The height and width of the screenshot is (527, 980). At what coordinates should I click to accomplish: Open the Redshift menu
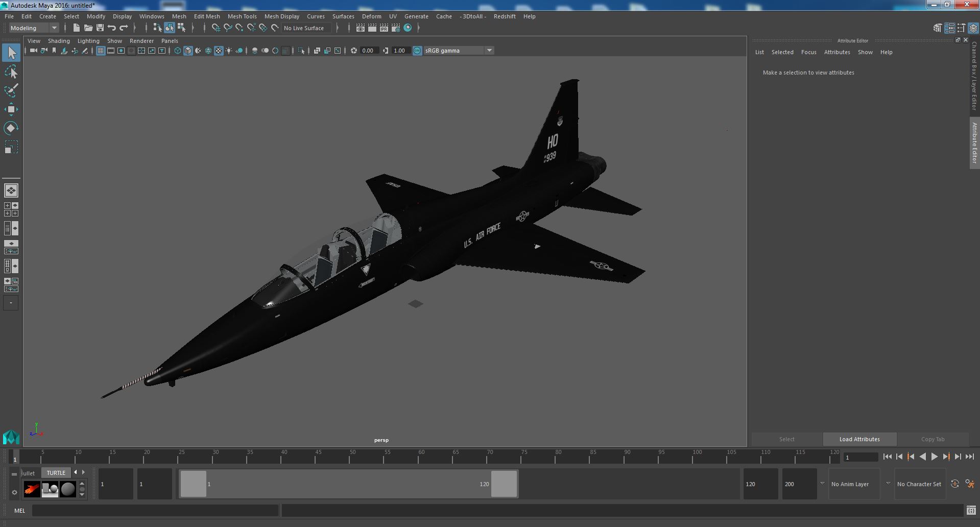click(x=505, y=16)
